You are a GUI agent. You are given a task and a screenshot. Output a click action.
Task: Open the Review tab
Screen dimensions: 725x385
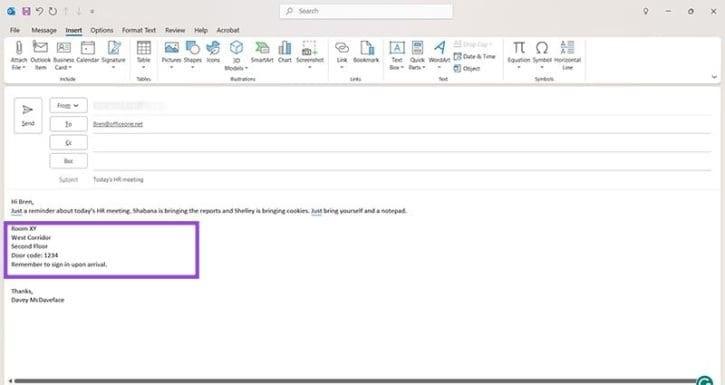(x=175, y=30)
